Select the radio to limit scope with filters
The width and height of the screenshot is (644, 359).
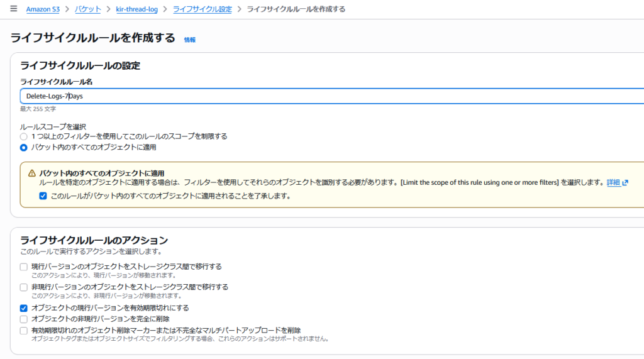pos(24,136)
